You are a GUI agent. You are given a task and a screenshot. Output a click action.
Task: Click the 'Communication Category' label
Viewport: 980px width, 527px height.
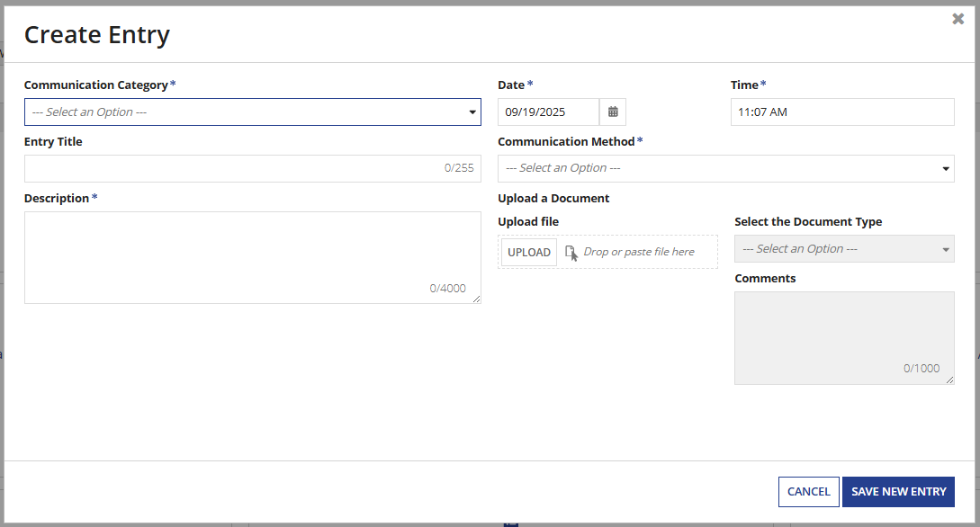point(96,85)
